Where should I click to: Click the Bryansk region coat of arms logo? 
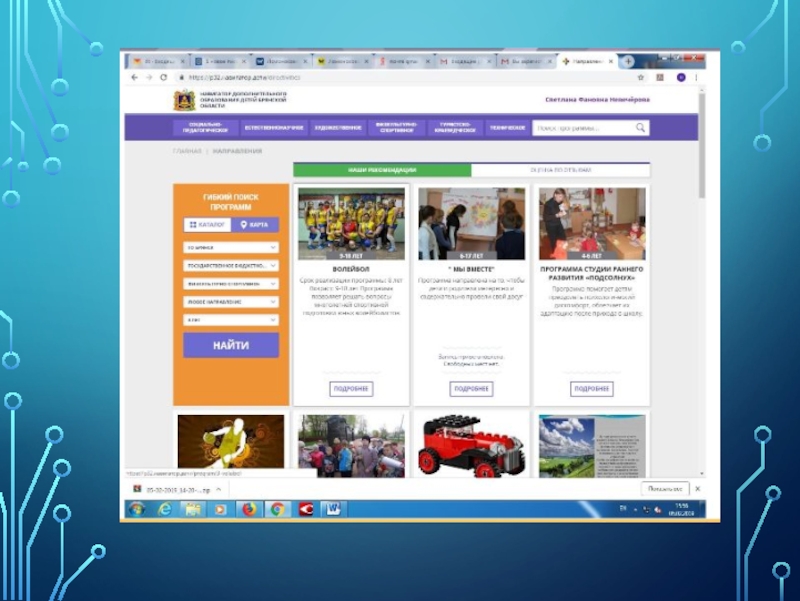click(x=184, y=100)
